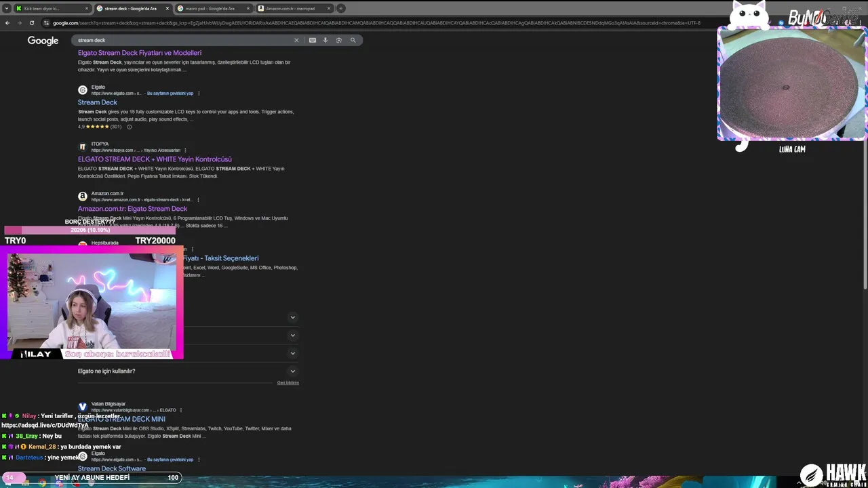This screenshot has height=488, width=868.
Task: Open the on-screen keyboard input tool
Action: tap(312, 40)
